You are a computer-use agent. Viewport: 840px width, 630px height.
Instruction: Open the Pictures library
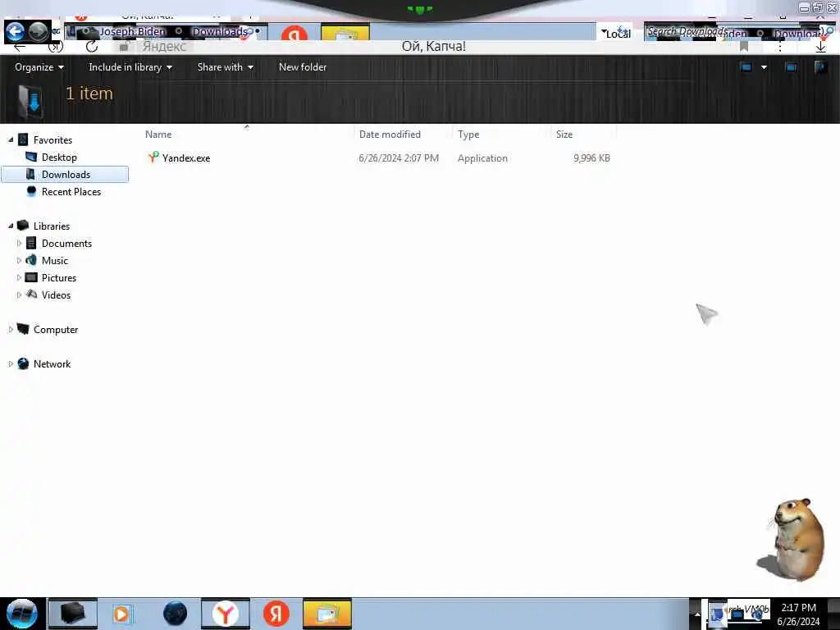(59, 278)
